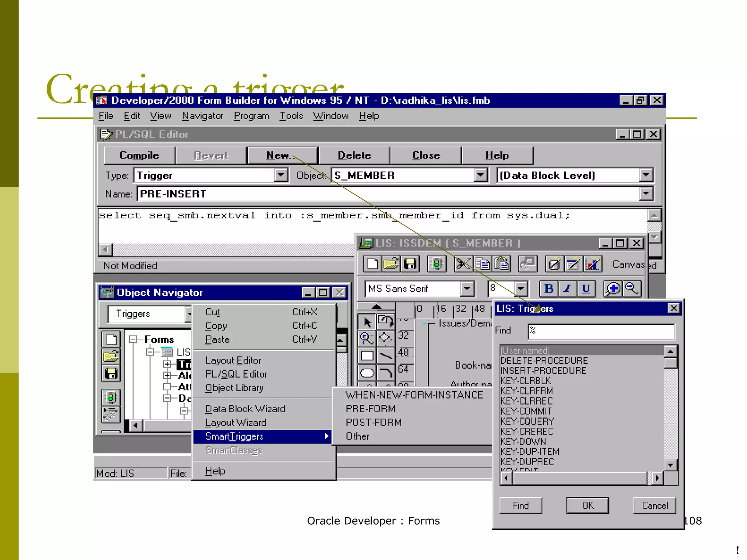Click the Run icon in Object Navigator sidebar
747x560 pixels.
click(x=111, y=397)
